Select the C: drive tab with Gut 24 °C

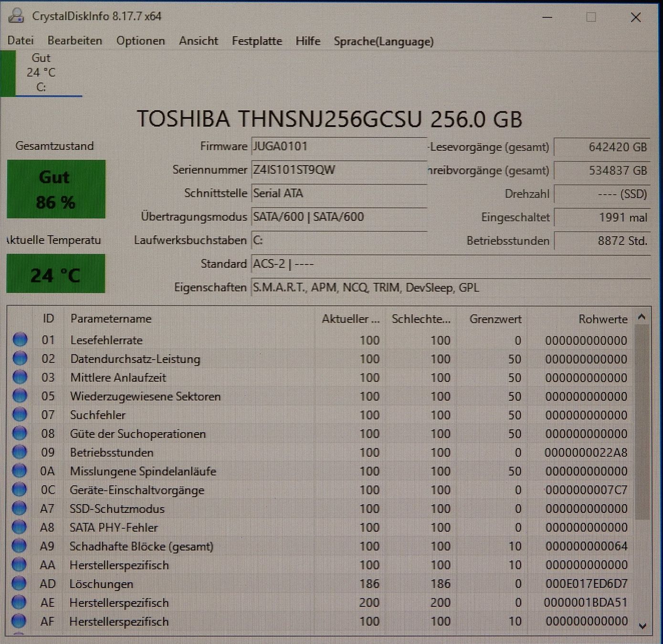42,73
